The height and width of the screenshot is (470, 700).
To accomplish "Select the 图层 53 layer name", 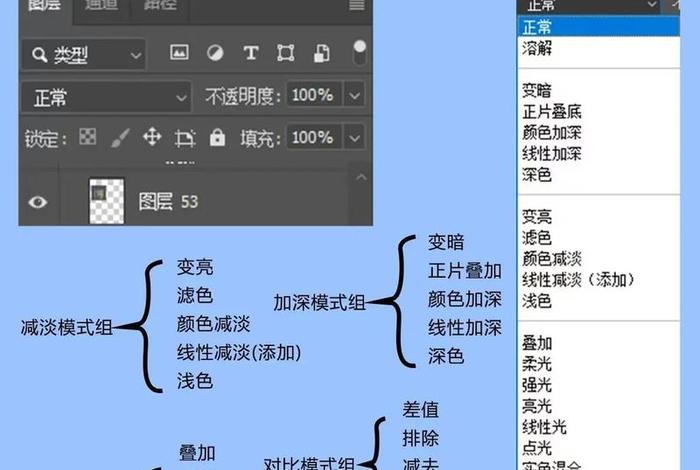I will [168, 202].
